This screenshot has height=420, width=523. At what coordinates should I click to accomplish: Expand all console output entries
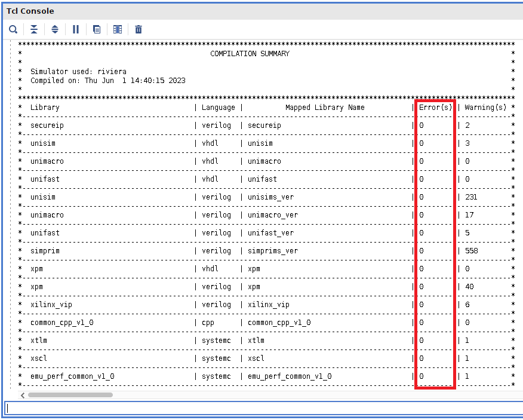click(55, 29)
